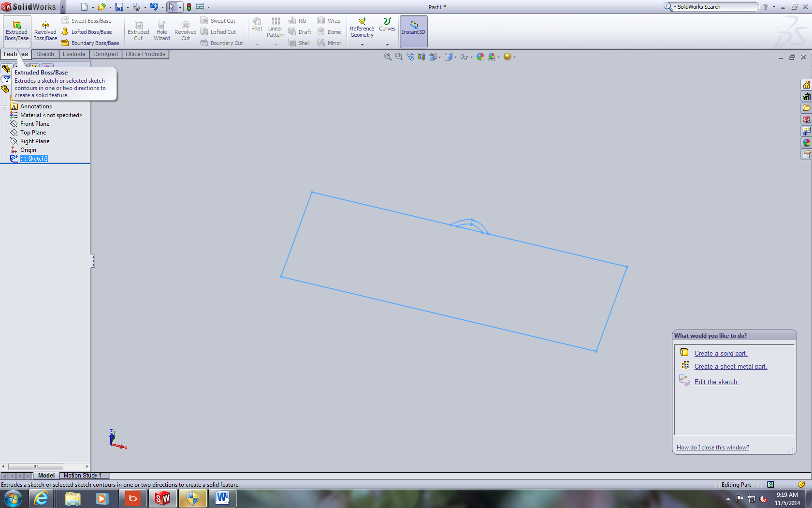Select Top Plane in the tree
Image resolution: width=812 pixels, height=508 pixels.
33,133
